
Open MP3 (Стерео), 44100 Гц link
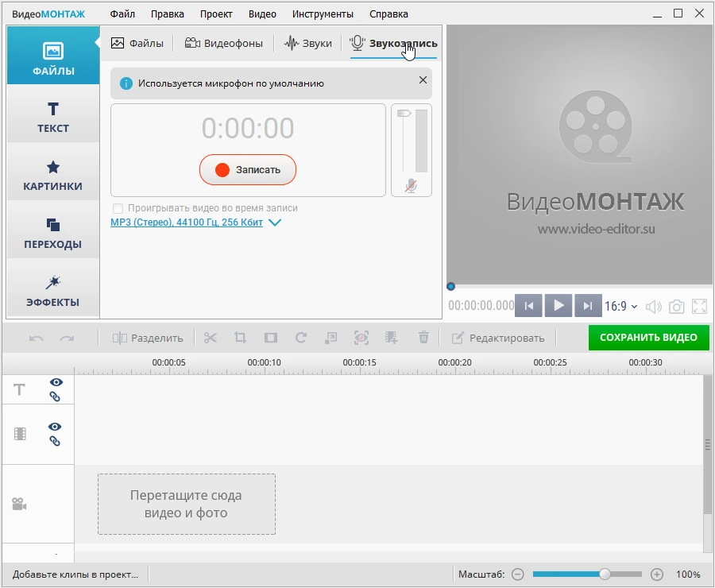pos(187,222)
